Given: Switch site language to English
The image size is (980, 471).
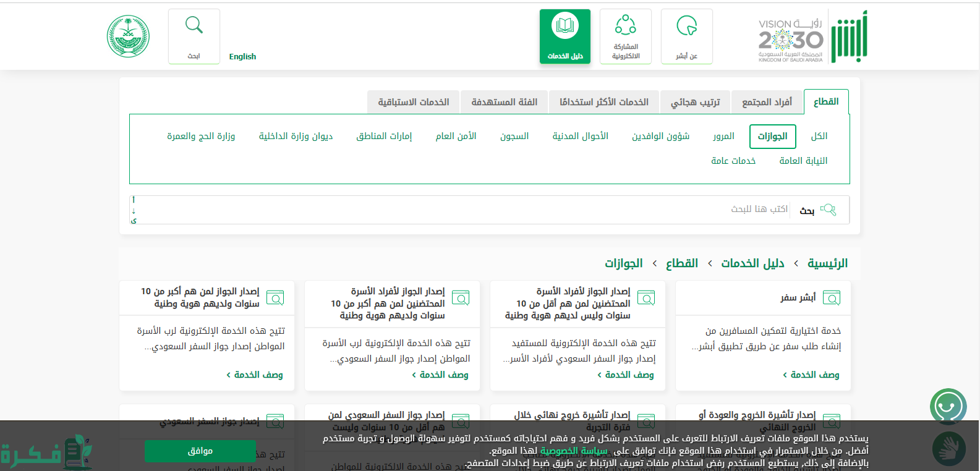Looking at the screenshot, I should click(242, 56).
